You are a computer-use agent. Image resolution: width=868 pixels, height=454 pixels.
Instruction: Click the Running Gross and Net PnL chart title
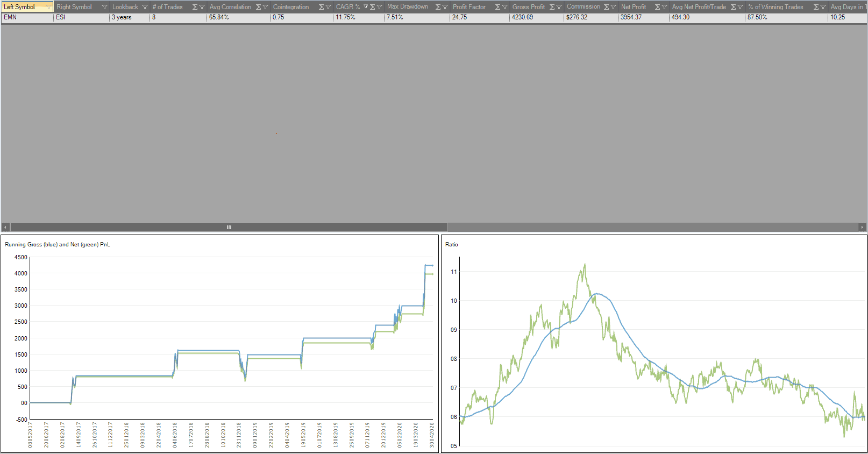(58, 244)
